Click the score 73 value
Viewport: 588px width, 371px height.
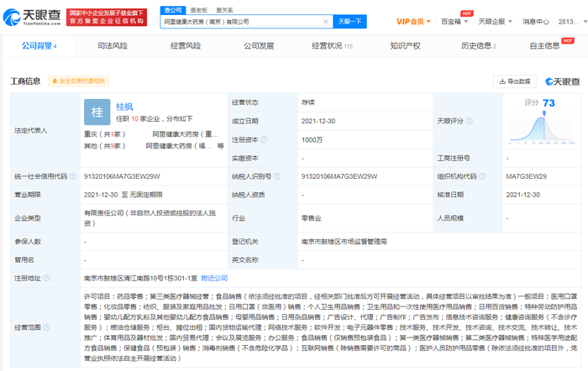549,103
